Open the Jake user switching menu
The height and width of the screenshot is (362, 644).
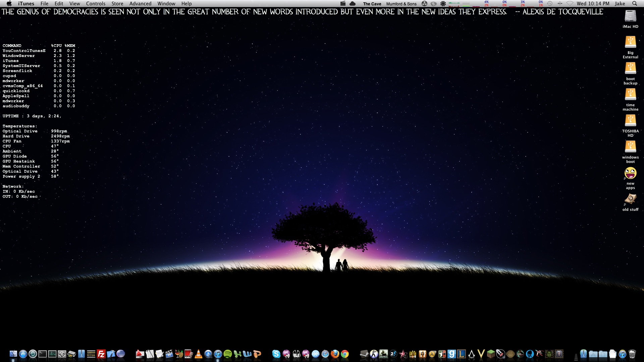tap(620, 4)
